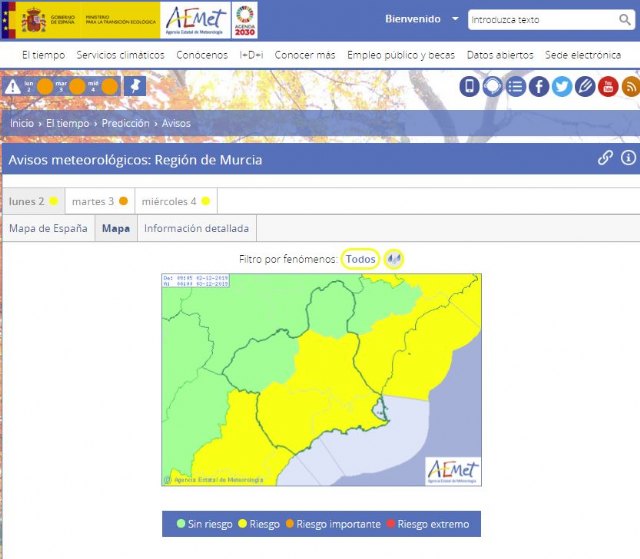Switch to the 'martes 3' tab
Viewport: 640px width, 559px height.
[99, 201]
